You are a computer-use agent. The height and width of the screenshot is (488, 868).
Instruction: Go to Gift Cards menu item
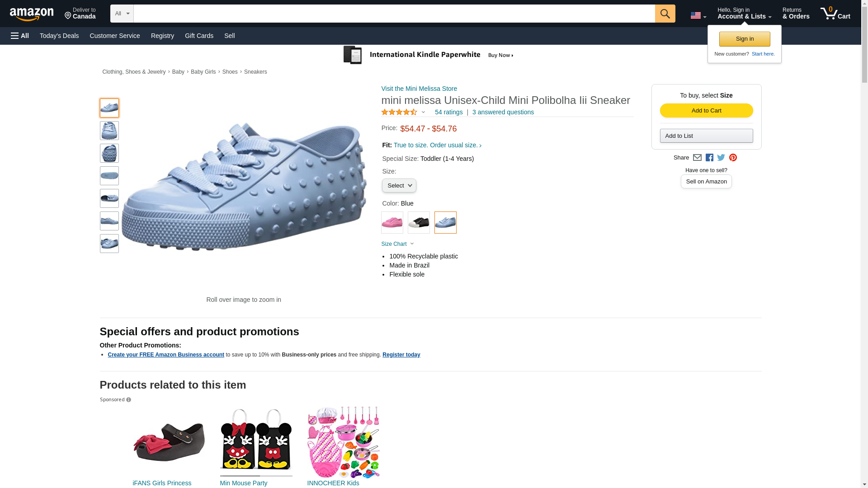(199, 36)
